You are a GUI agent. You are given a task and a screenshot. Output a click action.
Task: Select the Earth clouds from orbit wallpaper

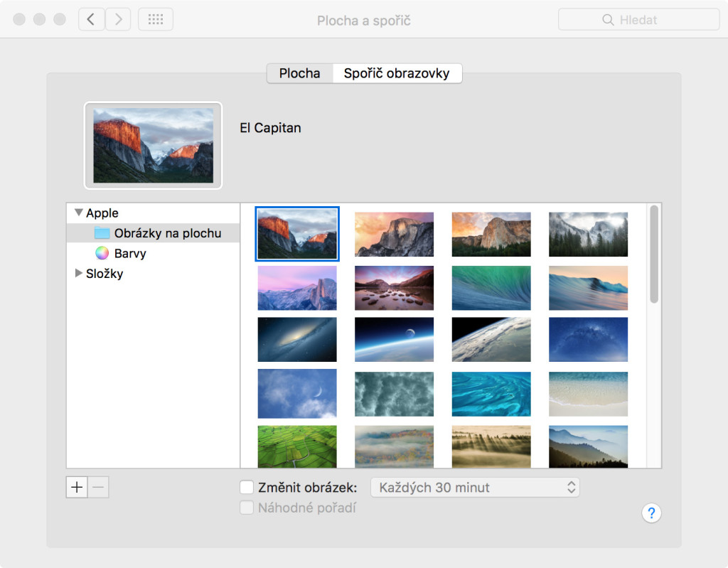click(x=491, y=340)
